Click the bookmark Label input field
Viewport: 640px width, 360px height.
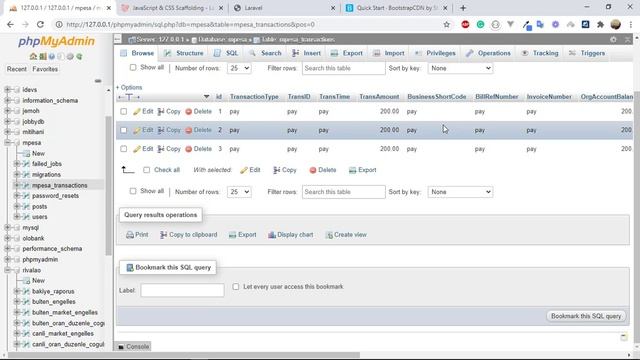tap(182, 290)
